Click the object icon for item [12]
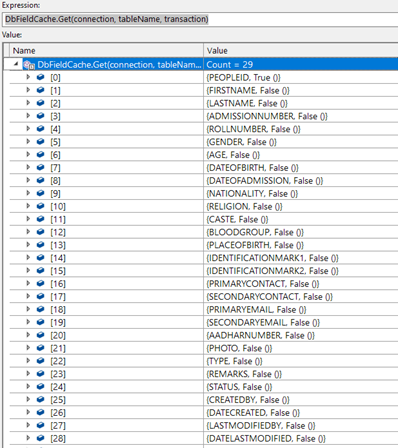 coord(40,232)
